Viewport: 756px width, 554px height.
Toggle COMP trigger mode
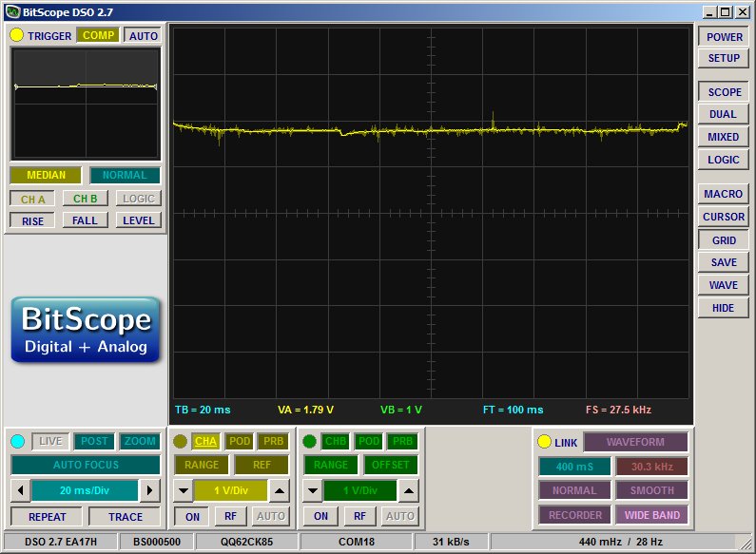(x=98, y=36)
